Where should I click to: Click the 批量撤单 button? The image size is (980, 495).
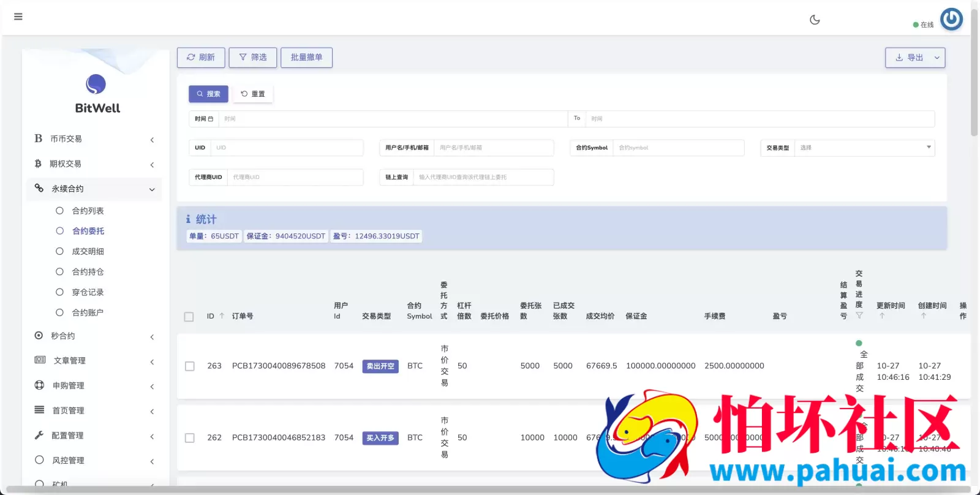pos(306,58)
